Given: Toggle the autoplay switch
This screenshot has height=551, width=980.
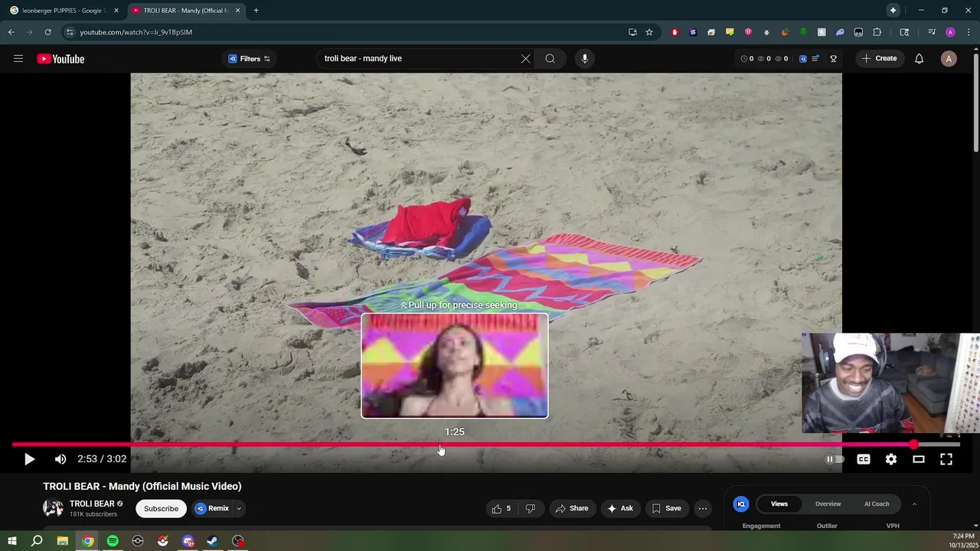Looking at the screenshot, I should (x=835, y=459).
